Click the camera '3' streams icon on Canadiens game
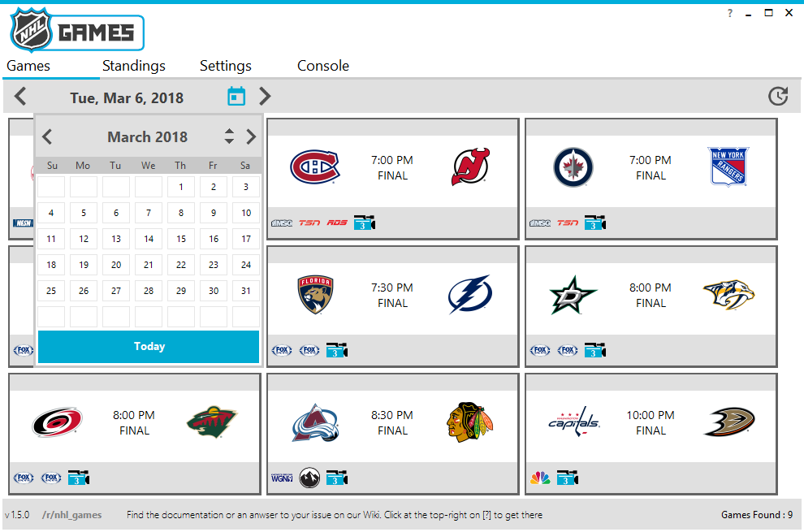Image resolution: width=804 pixels, height=532 pixels. pos(364,221)
